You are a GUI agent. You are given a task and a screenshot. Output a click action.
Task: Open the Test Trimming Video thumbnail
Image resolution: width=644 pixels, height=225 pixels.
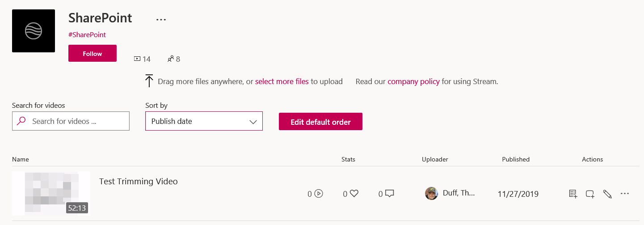coord(51,193)
